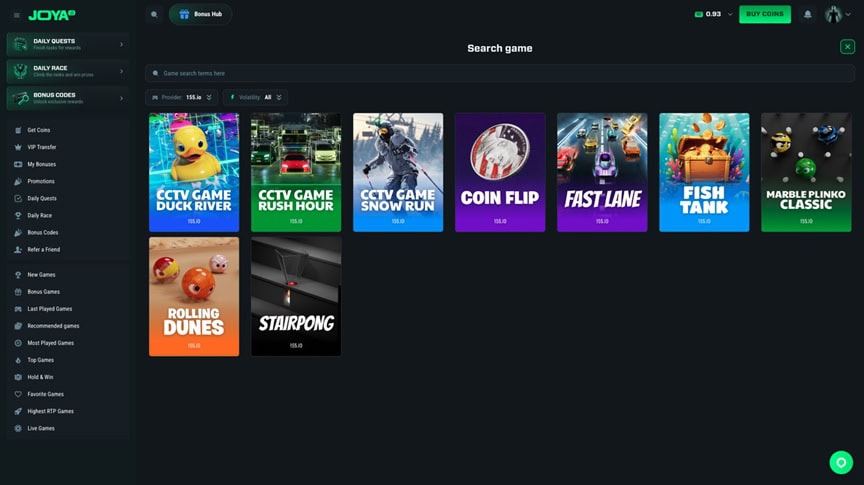This screenshot has width=864, height=485.
Task: Go to My Bonuses menu item
Action: (42, 164)
